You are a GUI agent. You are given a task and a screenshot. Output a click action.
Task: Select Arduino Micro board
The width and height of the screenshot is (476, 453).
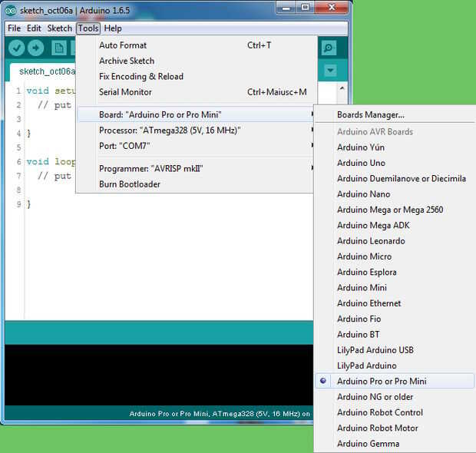395,256
